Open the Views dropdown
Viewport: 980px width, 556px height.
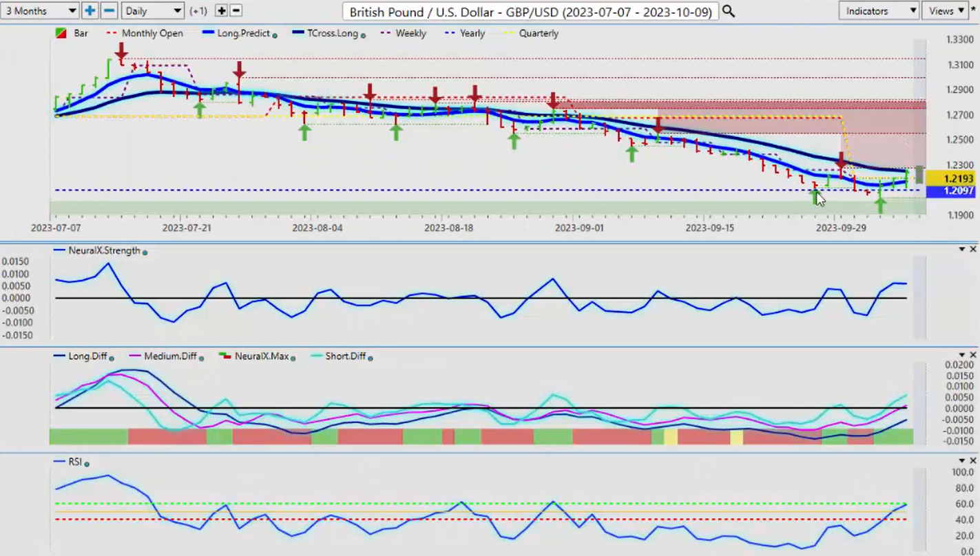click(945, 10)
